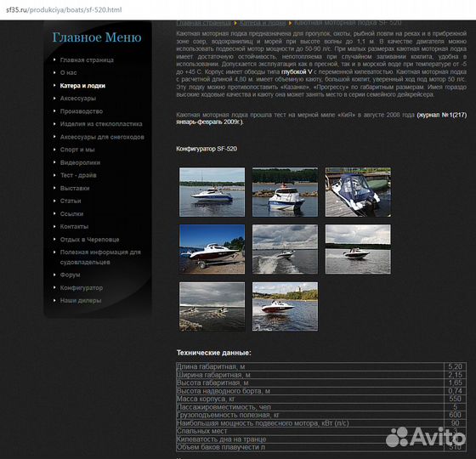Open Изделия из стеклопластика link
Image resolution: width=476 pixels, height=459 pixels.
tap(101, 124)
